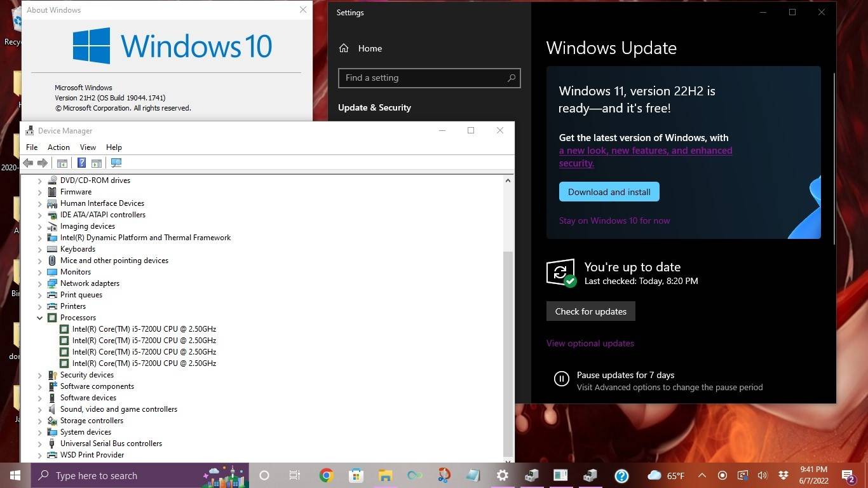
Task: Expand Sound, video and game controllers
Action: [40, 409]
